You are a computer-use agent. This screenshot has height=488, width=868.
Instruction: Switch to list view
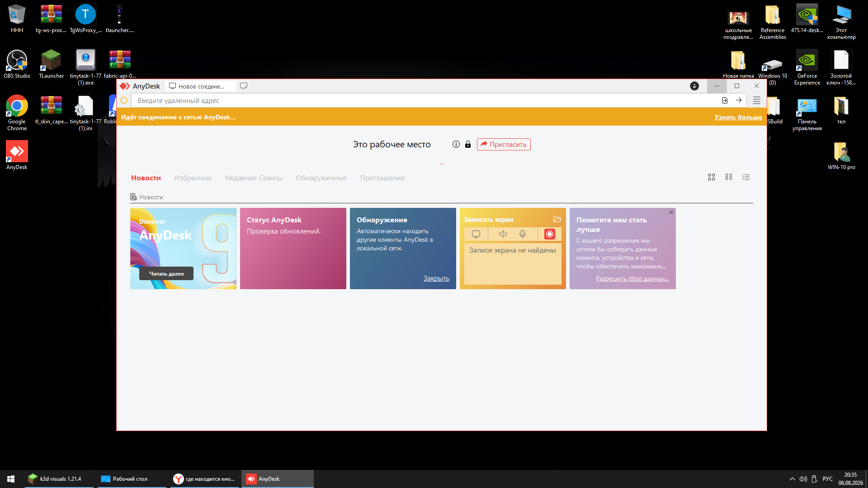(x=746, y=178)
